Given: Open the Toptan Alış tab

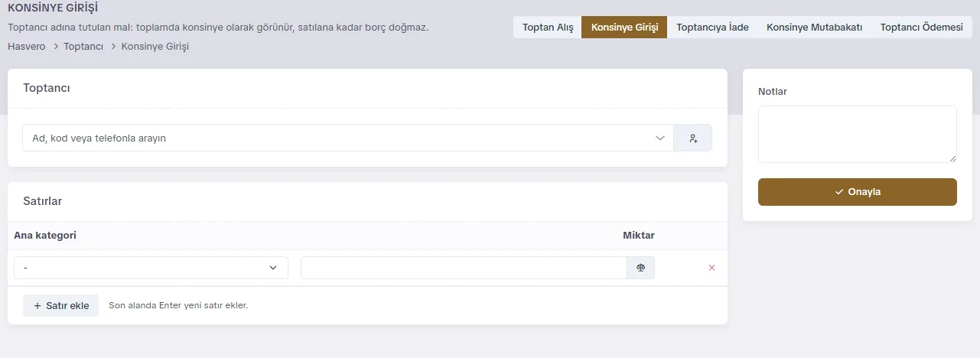Looking at the screenshot, I should pos(548,28).
